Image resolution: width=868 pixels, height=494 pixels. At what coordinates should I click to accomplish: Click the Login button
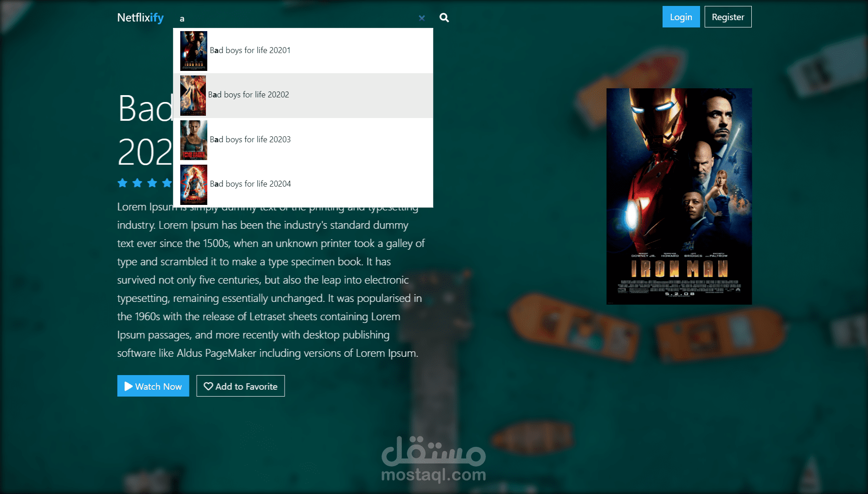pyautogui.click(x=681, y=17)
